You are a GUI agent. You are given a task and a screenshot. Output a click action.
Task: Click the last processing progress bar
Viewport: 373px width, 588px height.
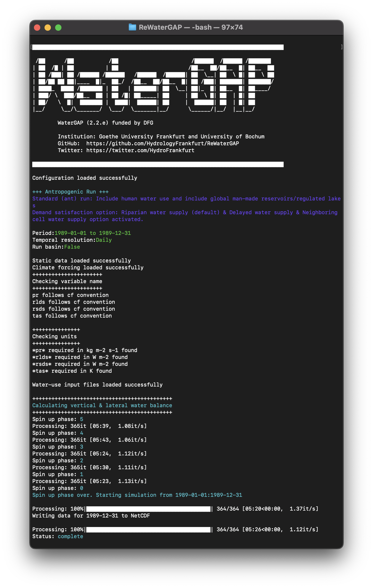(148, 529)
